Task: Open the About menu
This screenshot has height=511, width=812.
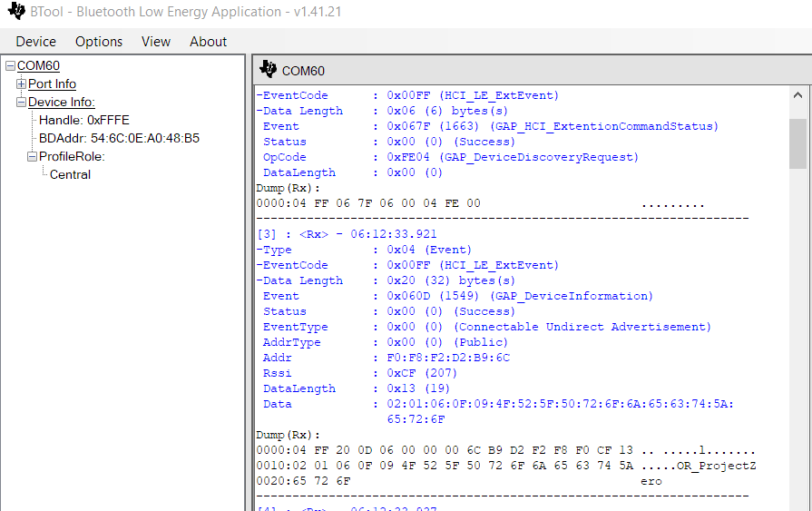Action: [208, 42]
